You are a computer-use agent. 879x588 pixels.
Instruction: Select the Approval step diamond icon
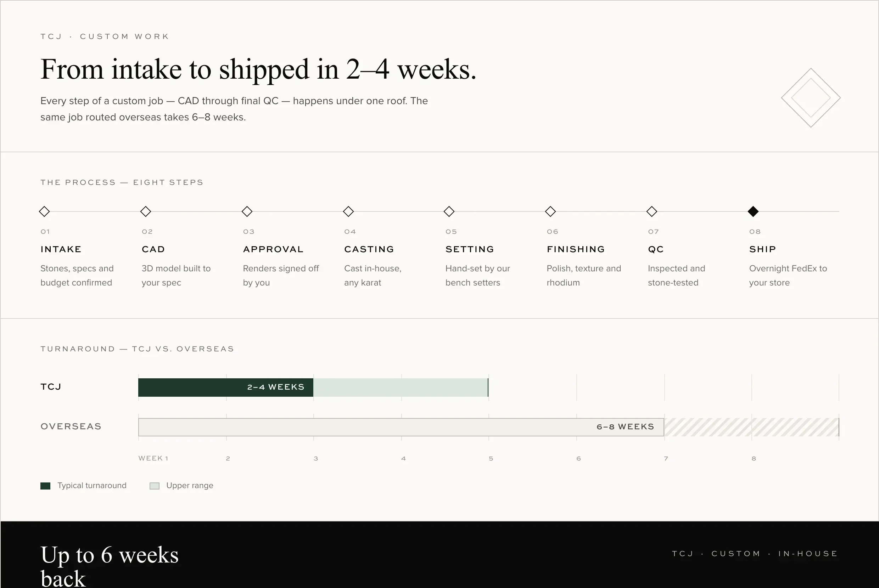coord(247,211)
